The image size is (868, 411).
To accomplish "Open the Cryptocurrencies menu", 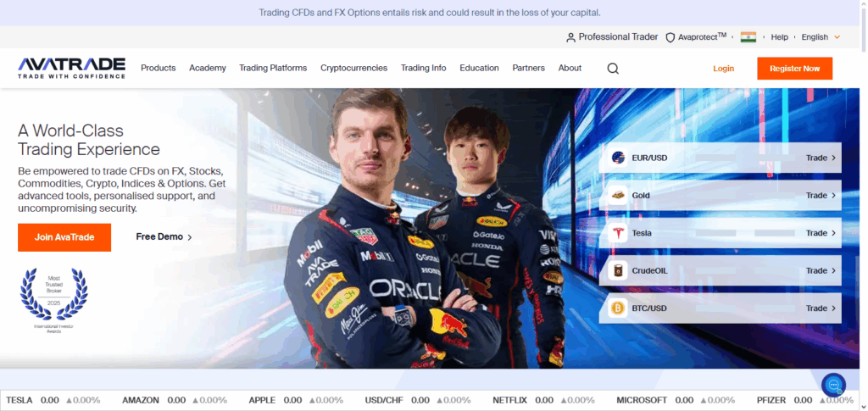I will coord(353,68).
